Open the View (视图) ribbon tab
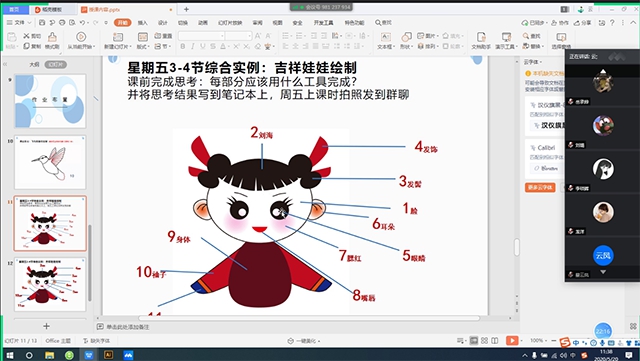This screenshot has width=640, height=361. [x=278, y=22]
